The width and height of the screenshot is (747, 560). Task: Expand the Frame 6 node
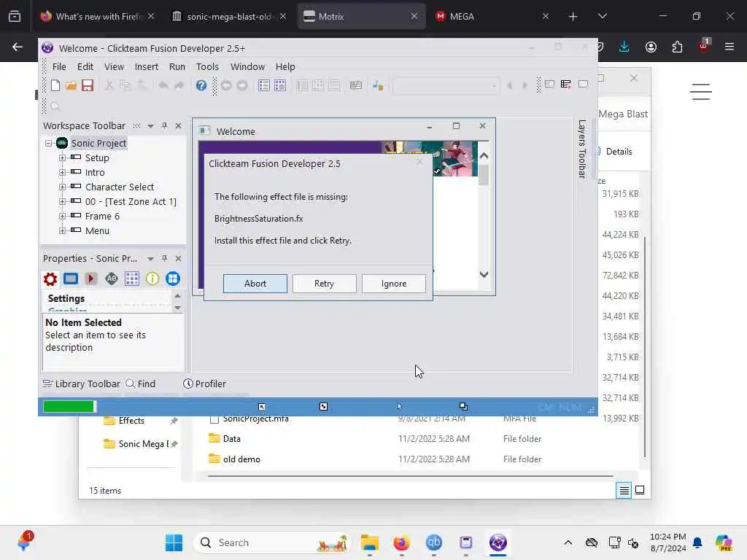(63, 216)
